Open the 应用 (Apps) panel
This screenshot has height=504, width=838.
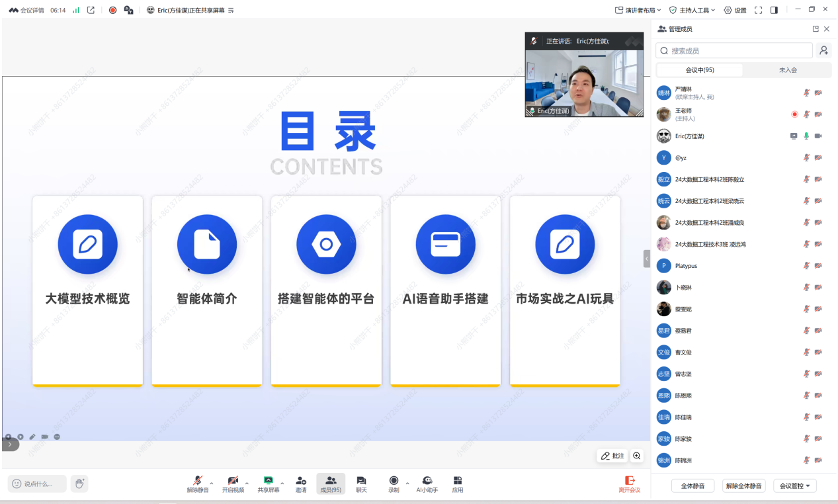pos(457,483)
